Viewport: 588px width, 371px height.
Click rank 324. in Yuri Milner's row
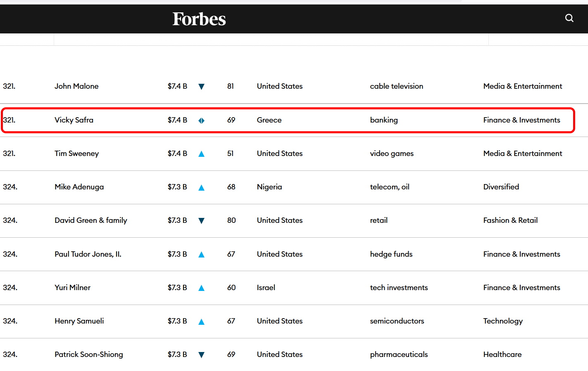tap(10, 288)
